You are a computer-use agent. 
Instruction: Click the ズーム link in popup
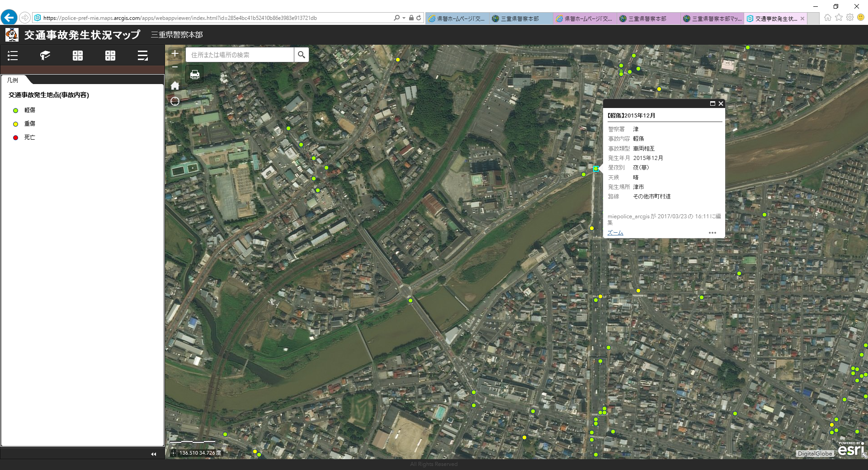(x=615, y=233)
